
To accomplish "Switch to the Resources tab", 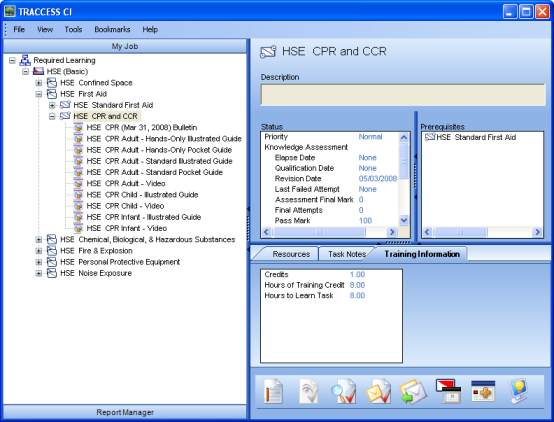I will (291, 254).
